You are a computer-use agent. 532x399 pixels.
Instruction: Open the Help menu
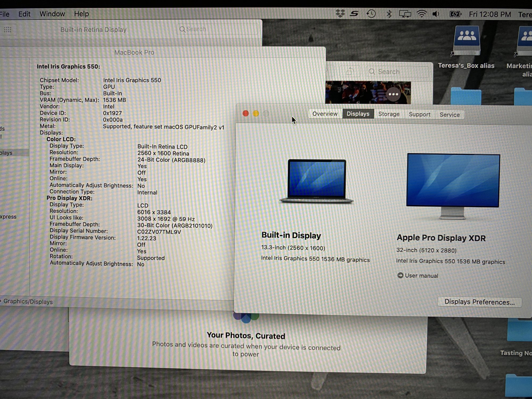point(81,14)
